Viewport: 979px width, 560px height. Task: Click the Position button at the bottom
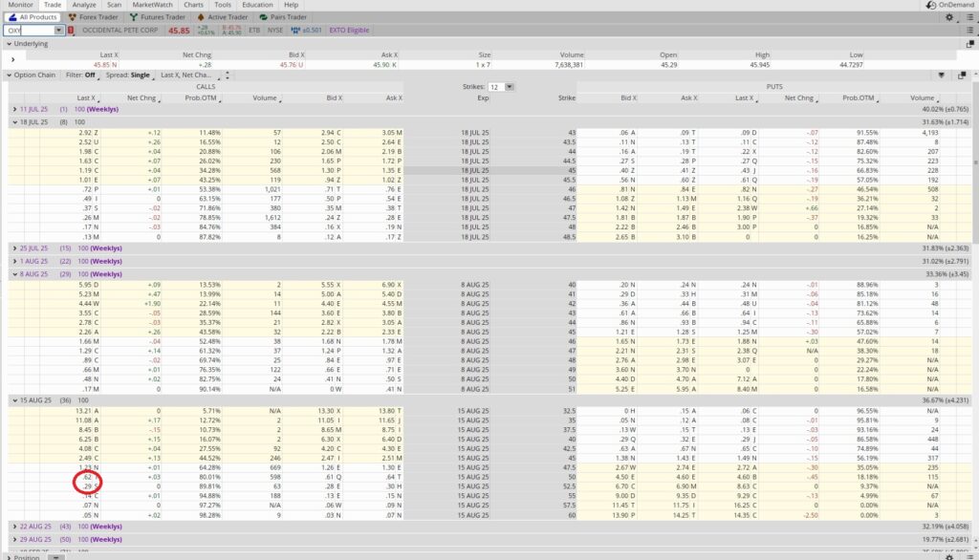click(26, 555)
